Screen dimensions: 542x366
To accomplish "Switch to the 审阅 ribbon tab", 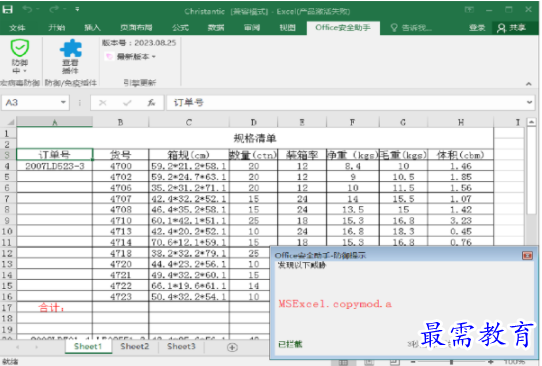I will 252,28.
